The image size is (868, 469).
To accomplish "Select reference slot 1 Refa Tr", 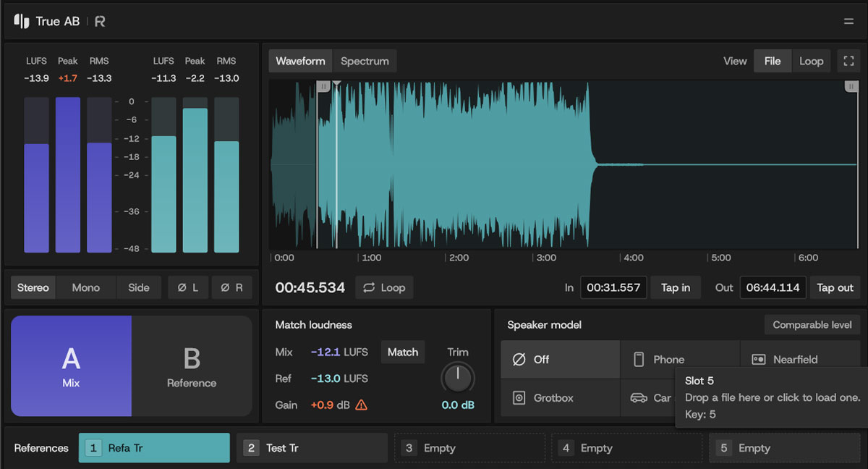I will pyautogui.click(x=154, y=448).
